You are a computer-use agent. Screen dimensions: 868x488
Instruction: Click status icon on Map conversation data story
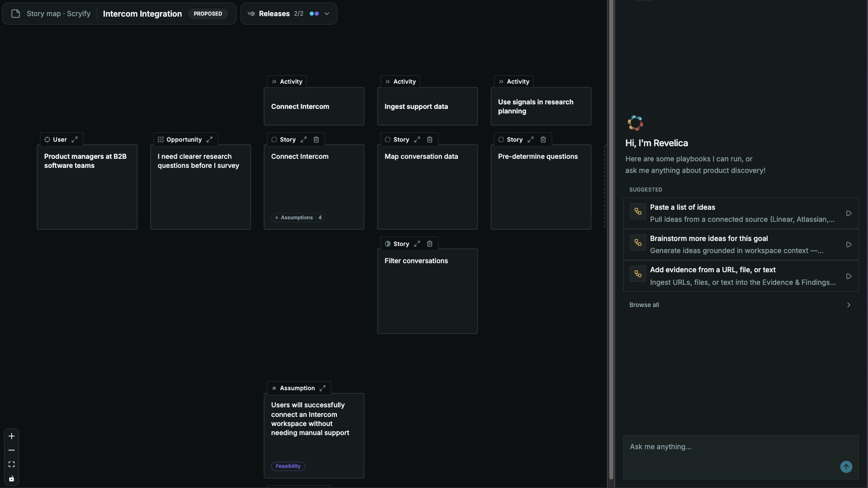pyautogui.click(x=388, y=140)
